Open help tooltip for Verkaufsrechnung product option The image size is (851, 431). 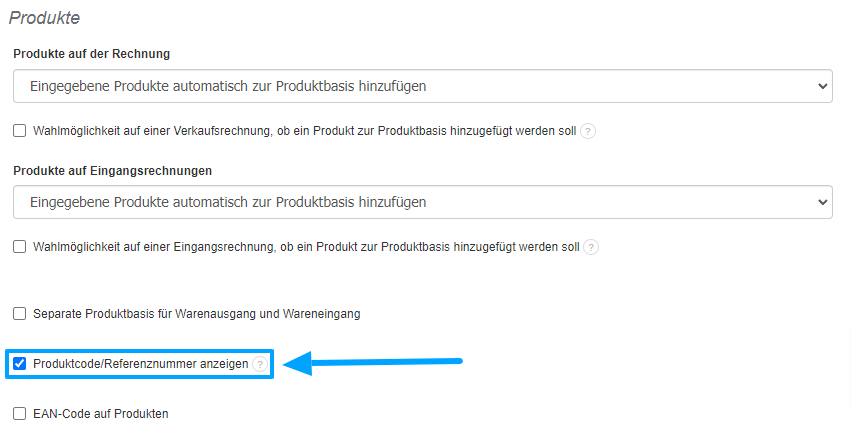[x=588, y=131]
